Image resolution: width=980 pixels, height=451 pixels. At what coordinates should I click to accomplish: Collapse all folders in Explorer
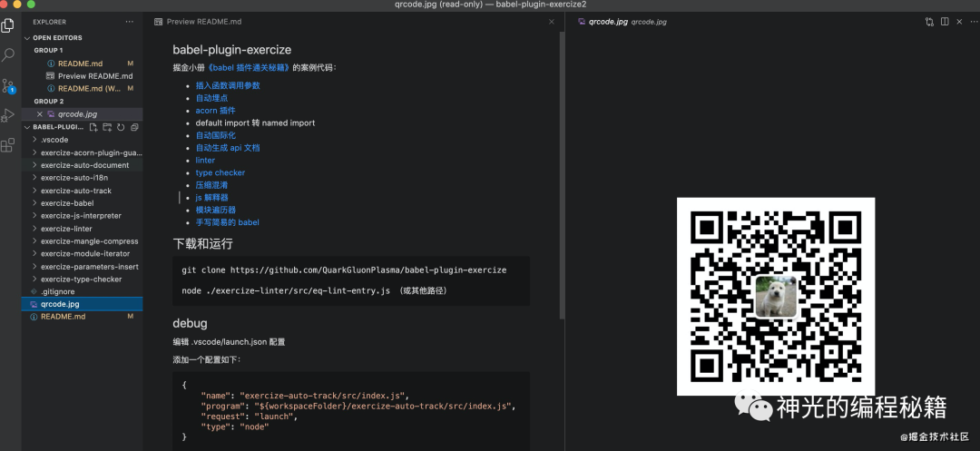133,127
